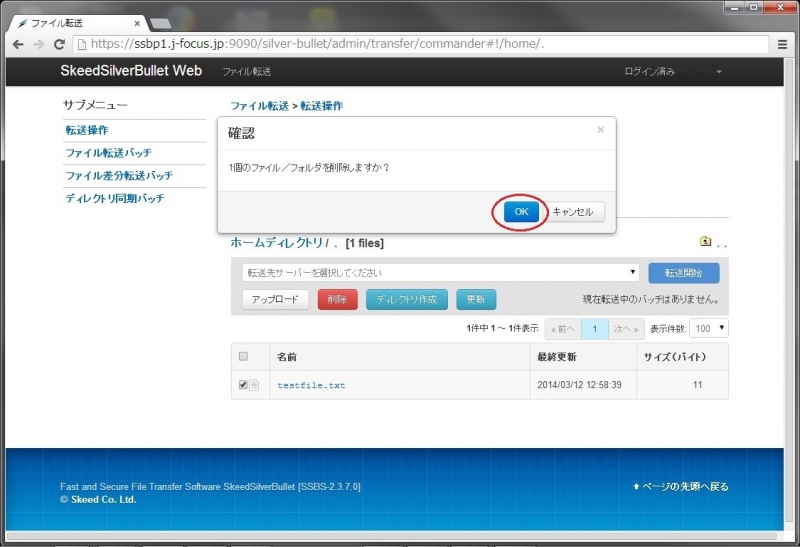This screenshot has width=800, height=547.
Task: Open the 表示件数 page size dropdown
Action: (711, 328)
